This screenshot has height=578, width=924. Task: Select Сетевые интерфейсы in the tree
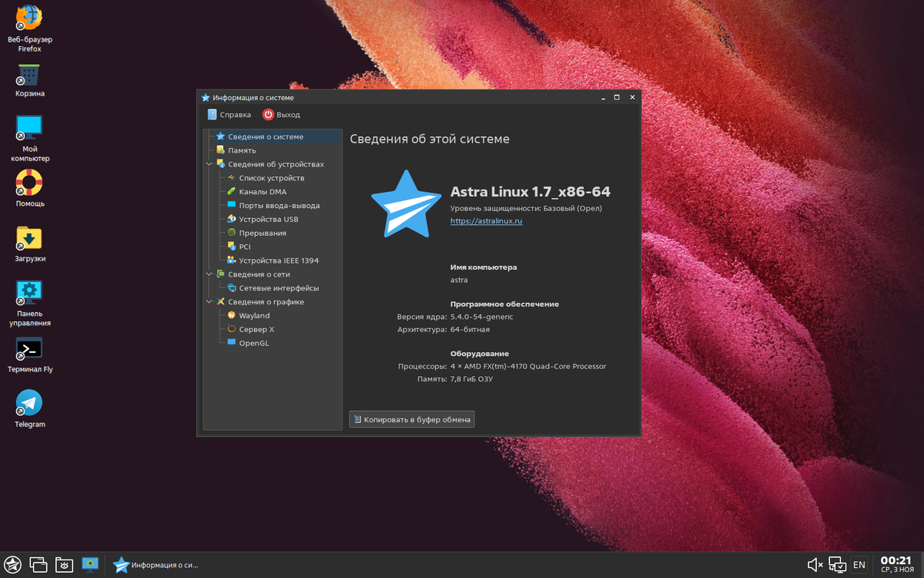pyautogui.click(x=279, y=288)
